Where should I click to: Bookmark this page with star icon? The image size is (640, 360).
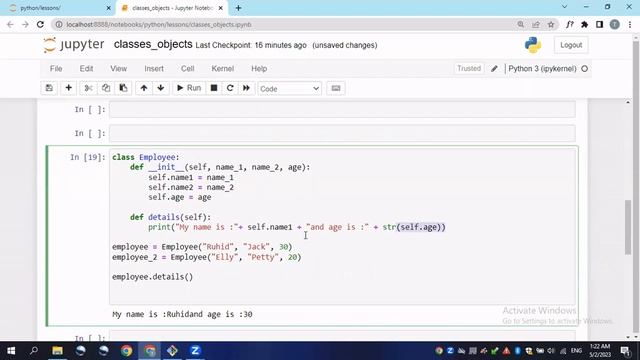pyautogui.click(x=551, y=24)
